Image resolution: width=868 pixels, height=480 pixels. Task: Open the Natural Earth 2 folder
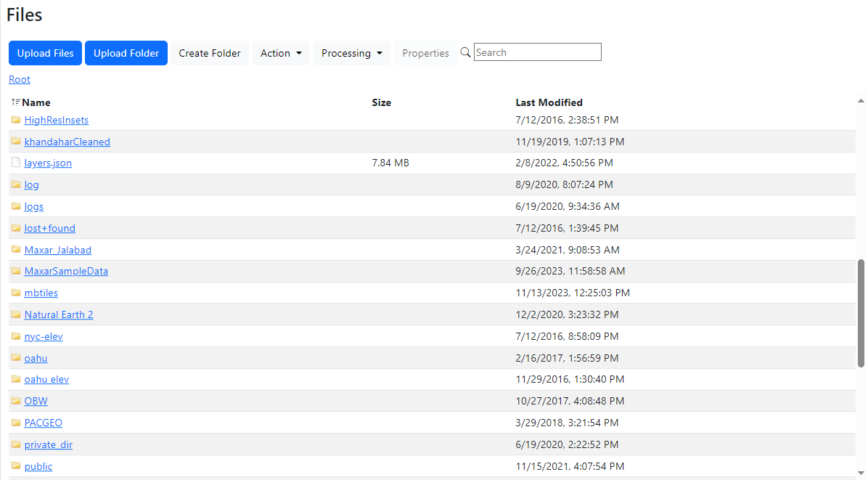click(x=59, y=314)
